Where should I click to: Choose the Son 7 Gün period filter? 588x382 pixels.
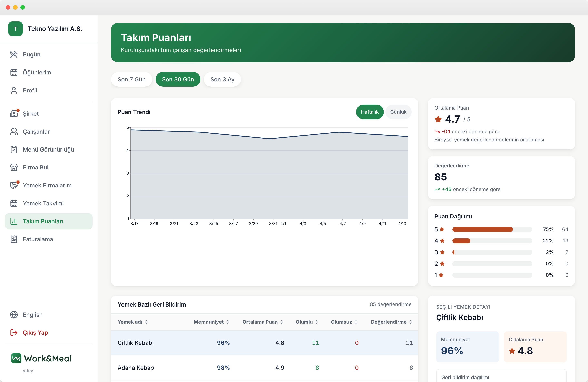click(131, 80)
